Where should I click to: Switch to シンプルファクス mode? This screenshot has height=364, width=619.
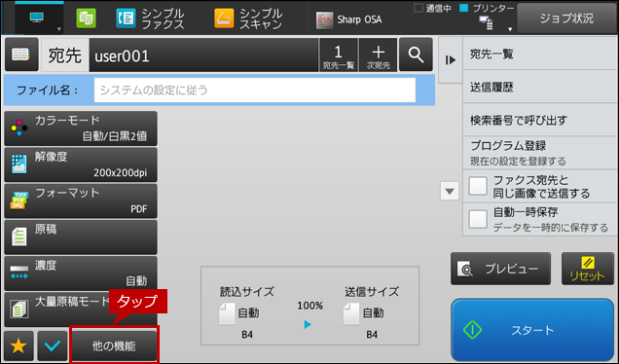(151, 18)
